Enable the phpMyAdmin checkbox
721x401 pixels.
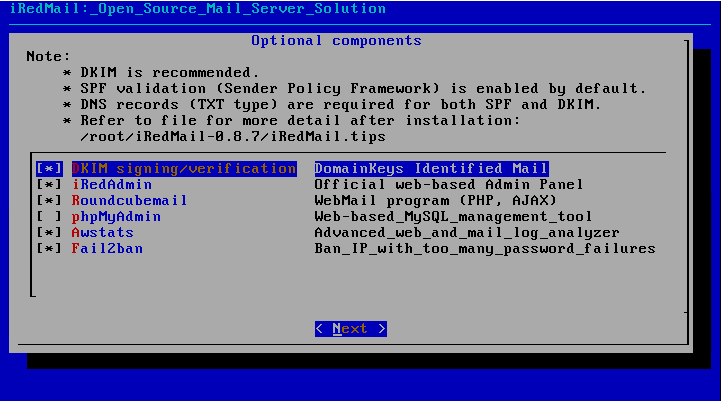coord(49,217)
